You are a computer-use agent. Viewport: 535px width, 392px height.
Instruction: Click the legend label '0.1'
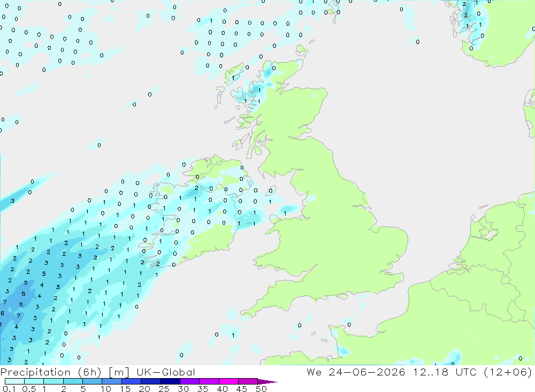click(x=9, y=389)
